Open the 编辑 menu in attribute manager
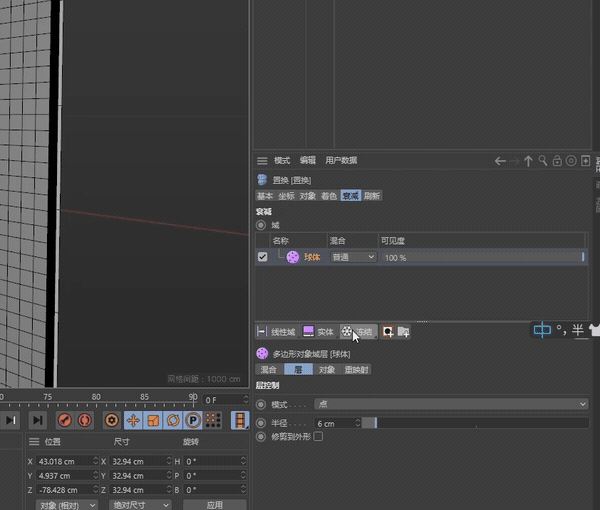The image size is (600, 510). point(308,161)
